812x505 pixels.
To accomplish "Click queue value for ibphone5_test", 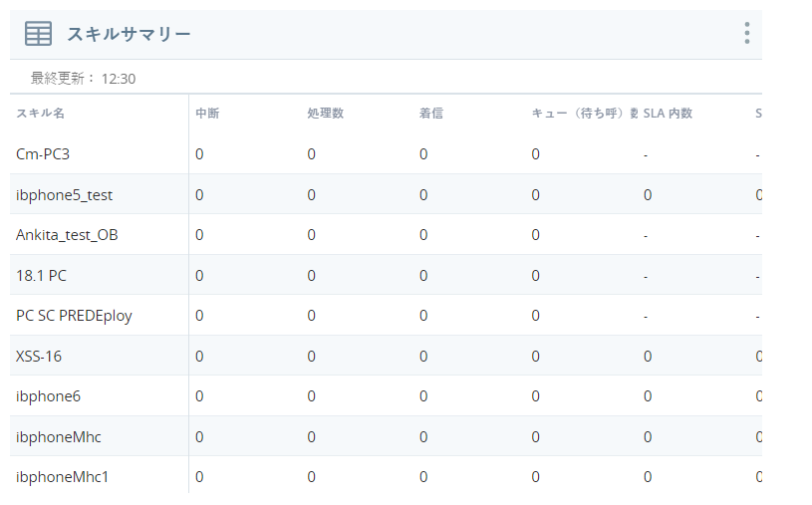I will (x=535, y=195).
